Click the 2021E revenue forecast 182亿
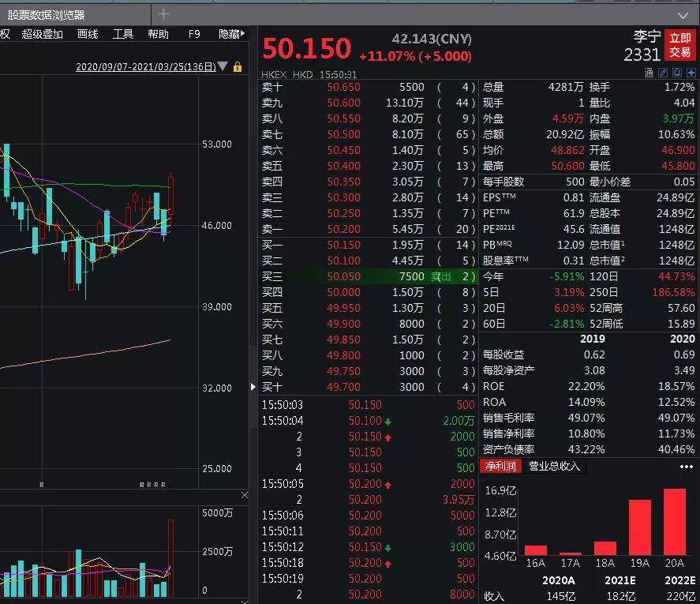Screen dimensions: 700x604 click(x=621, y=596)
